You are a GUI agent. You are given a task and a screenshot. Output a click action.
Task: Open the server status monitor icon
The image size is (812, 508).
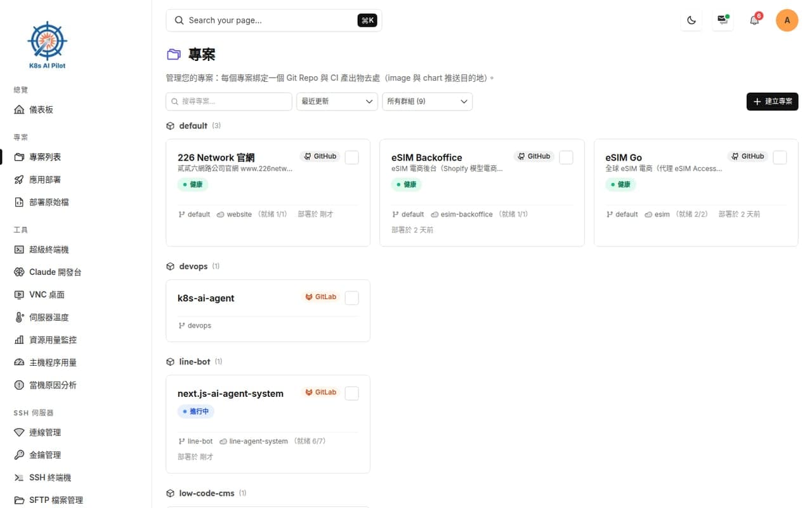coord(723,20)
